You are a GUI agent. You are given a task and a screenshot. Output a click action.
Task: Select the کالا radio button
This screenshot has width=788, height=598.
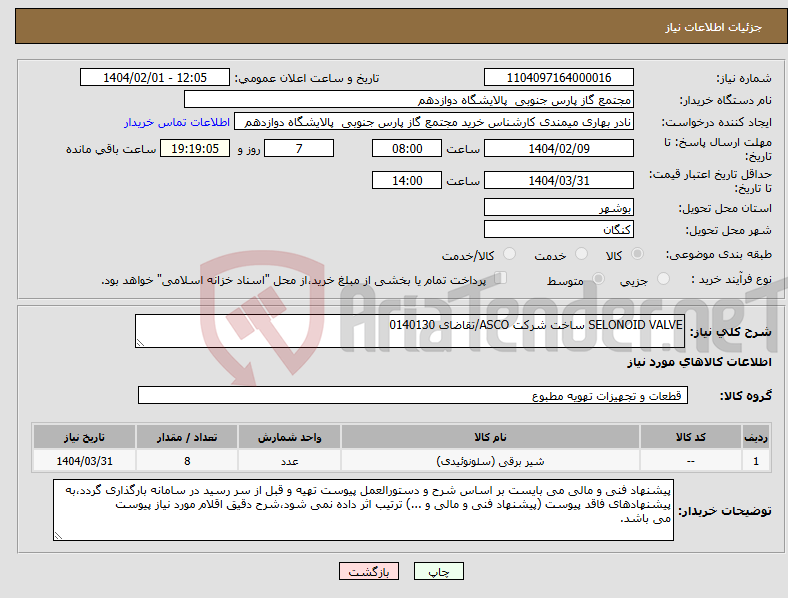click(x=637, y=254)
